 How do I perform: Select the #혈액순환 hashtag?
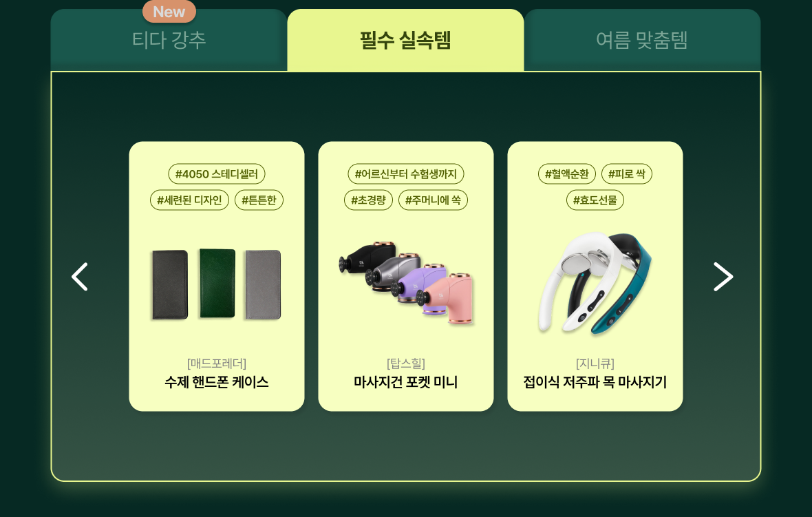[x=567, y=174]
